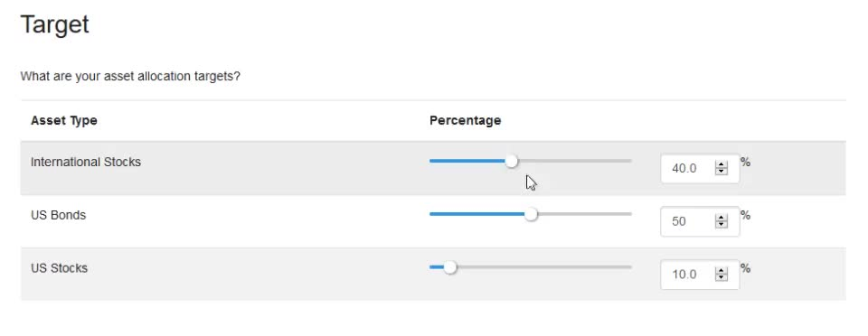Click blue filled portion of International Stocks slider
Image resolution: width=868 pixels, height=336 pixels.
coord(467,162)
